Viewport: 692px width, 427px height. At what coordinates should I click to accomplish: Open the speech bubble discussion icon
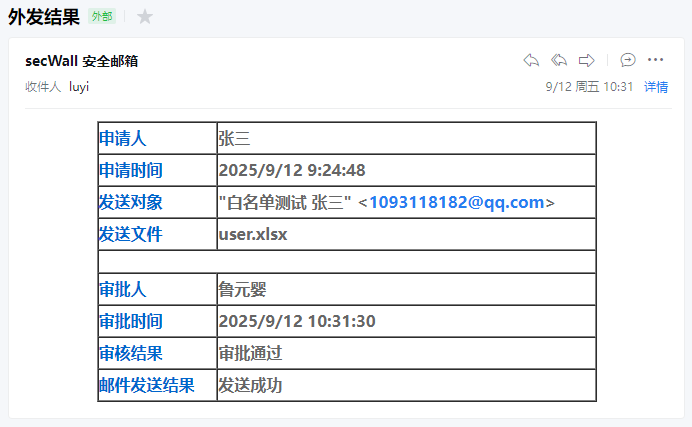pos(628,60)
